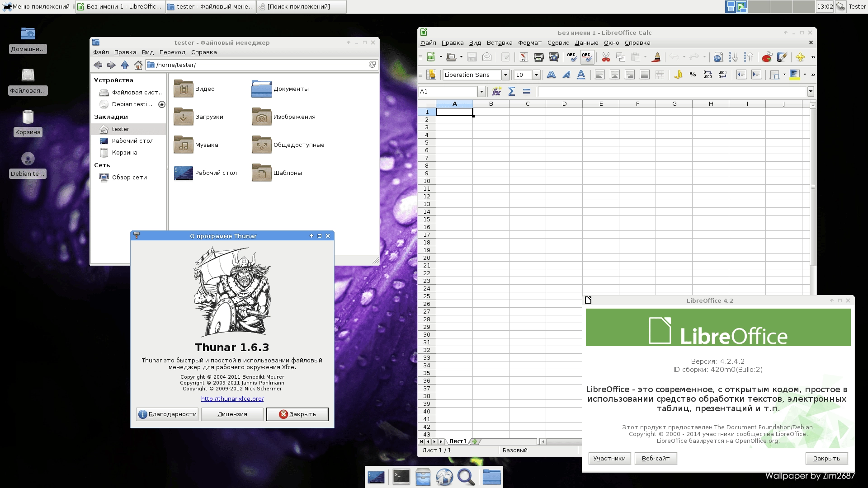Click the Hyperlink globe icon in Calc
Viewport: 868px width, 488px height.
click(718, 57)
